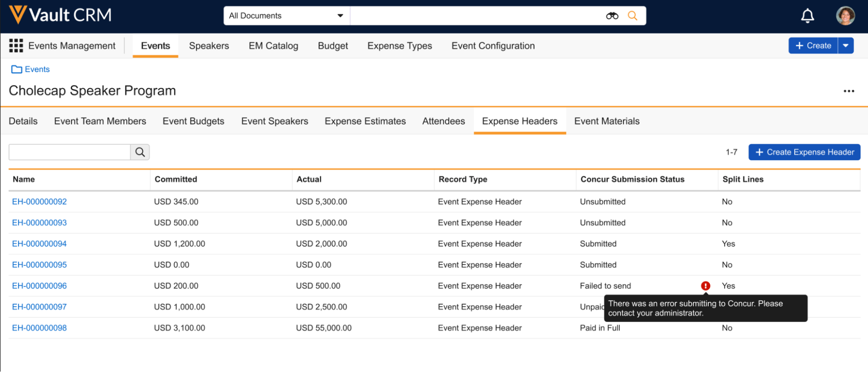Click the red error icon for EH-000000096
Image resolution: width=868 pixels, height=372 pixels.
[705, 286]
